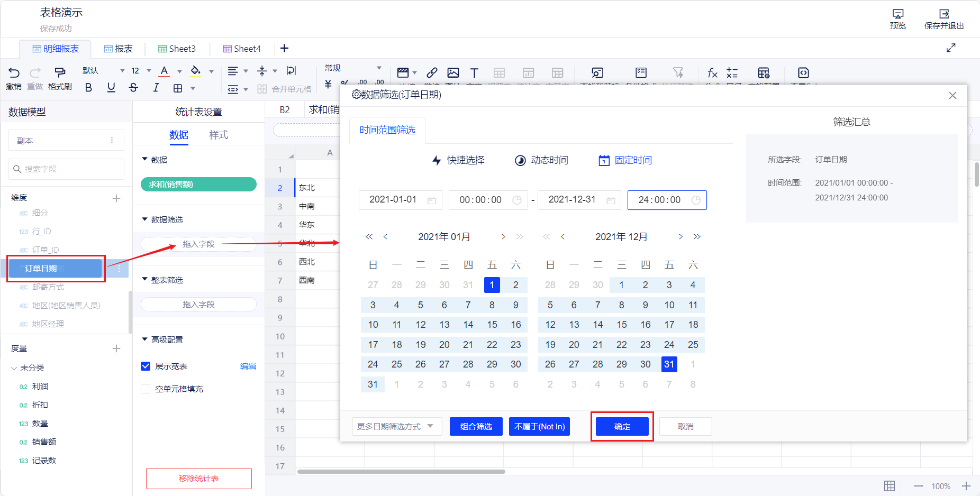
Task: Select the 动态时间 option
Action: click(x=541, y=160)
